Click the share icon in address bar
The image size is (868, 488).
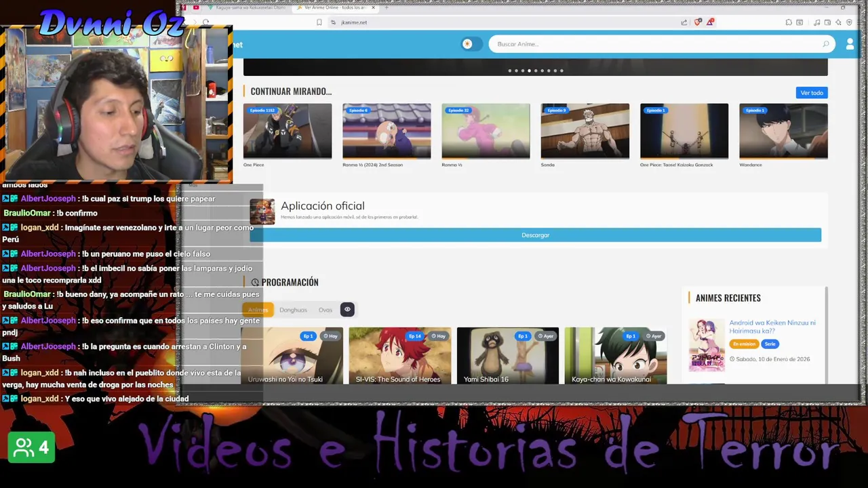[684, 22]
